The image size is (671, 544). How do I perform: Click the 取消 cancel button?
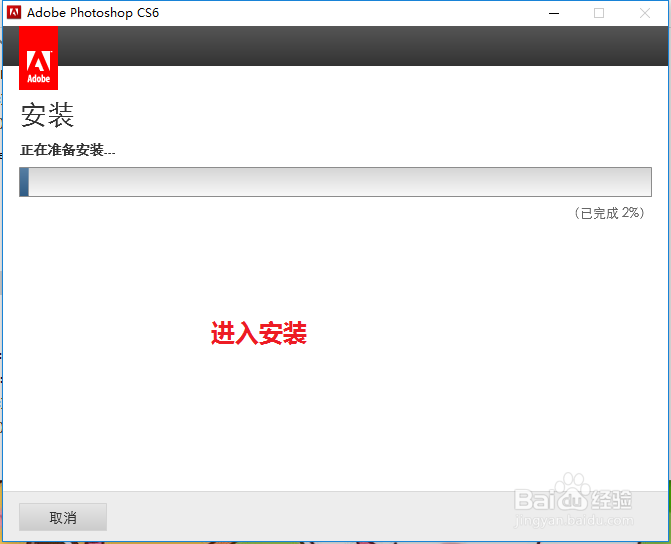point(63,517)
